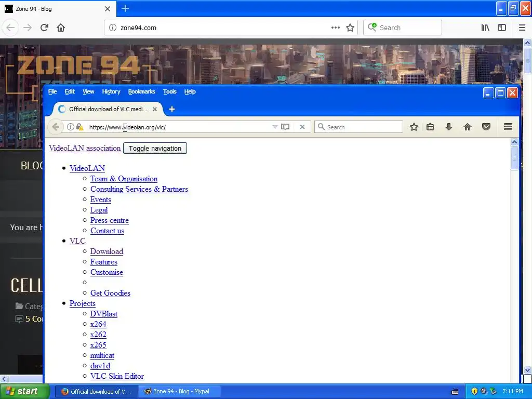Open multicat project link
The height and width of the screenshot is (399, 532).
click(102, 355)
